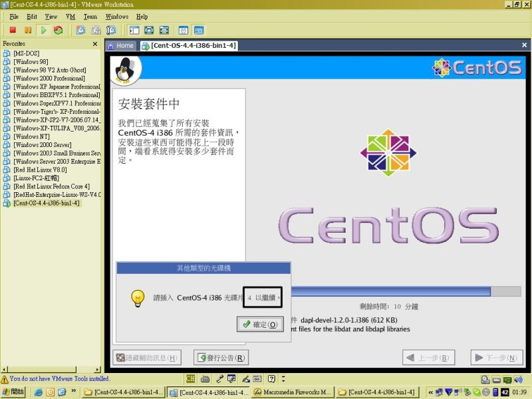Enter full screen mode with the toolbar icon
This screenshot has width=532, height=399.
click(x=164, y=30)
